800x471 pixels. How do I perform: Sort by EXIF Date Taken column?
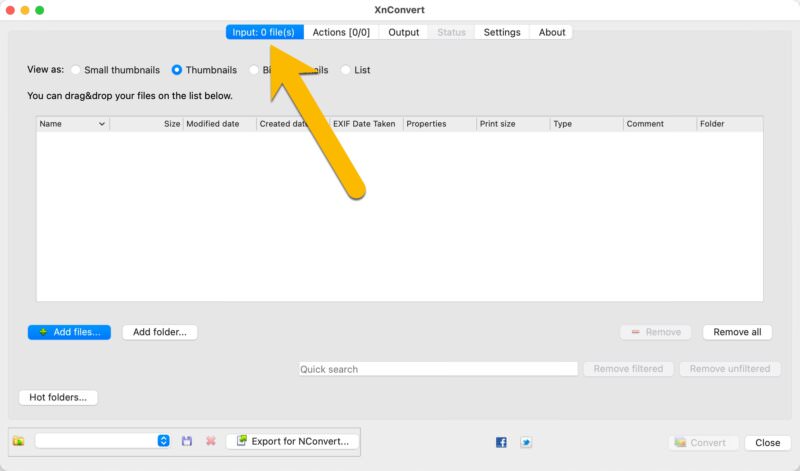[x=366, y=124]
